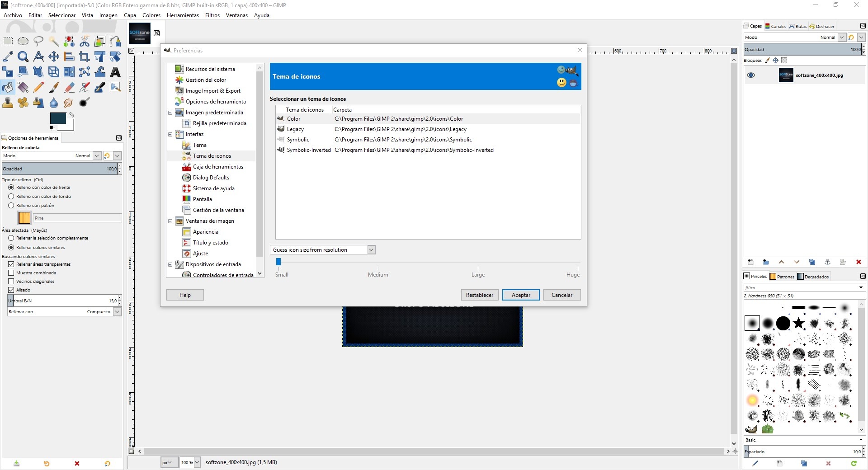The image size is (868, 470).
Task: Activate the Eraser tool
Action: pos(69,87)
